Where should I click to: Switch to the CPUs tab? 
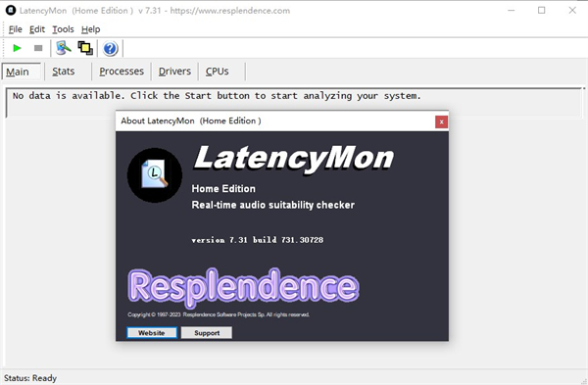pyautogui.click(x=218, y=72)
